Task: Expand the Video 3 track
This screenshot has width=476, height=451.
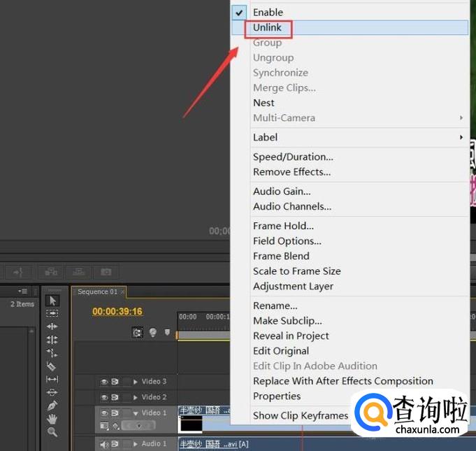Action: [x=136, y=382]
